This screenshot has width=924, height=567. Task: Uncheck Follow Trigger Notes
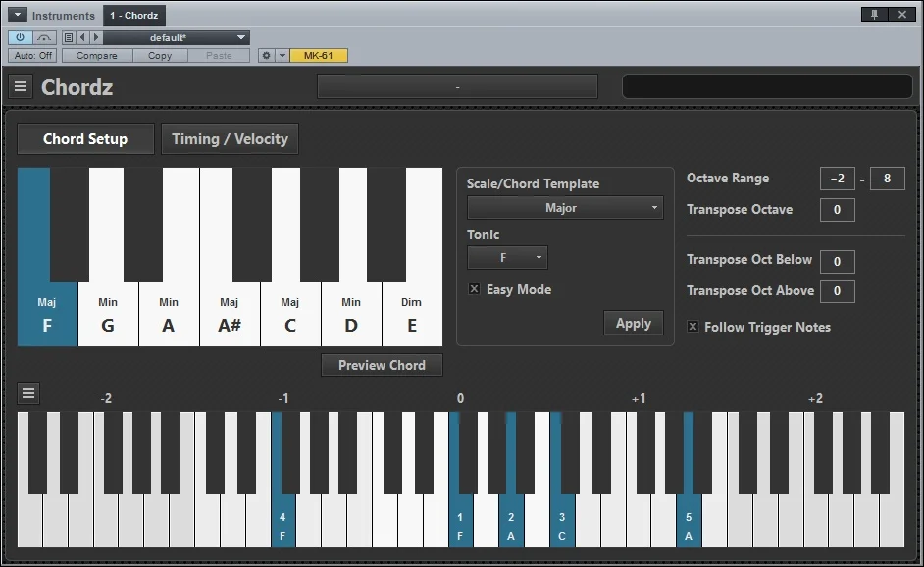(x=693, y=327)
